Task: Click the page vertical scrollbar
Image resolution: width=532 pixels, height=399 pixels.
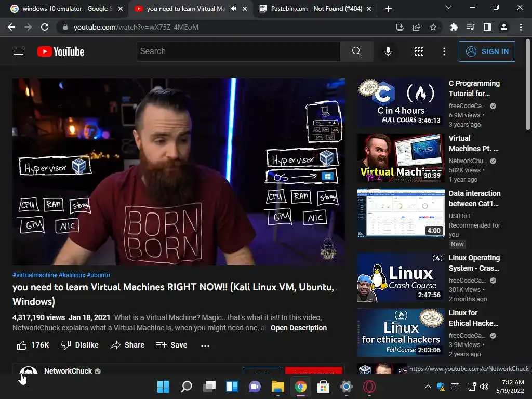Action: point(528,85)
